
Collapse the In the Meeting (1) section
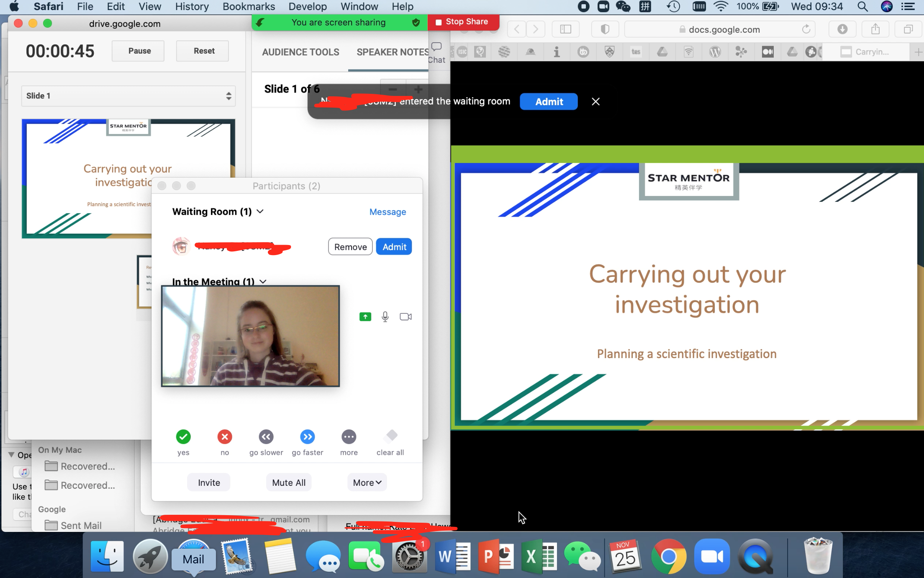click(x=263, y=281)
